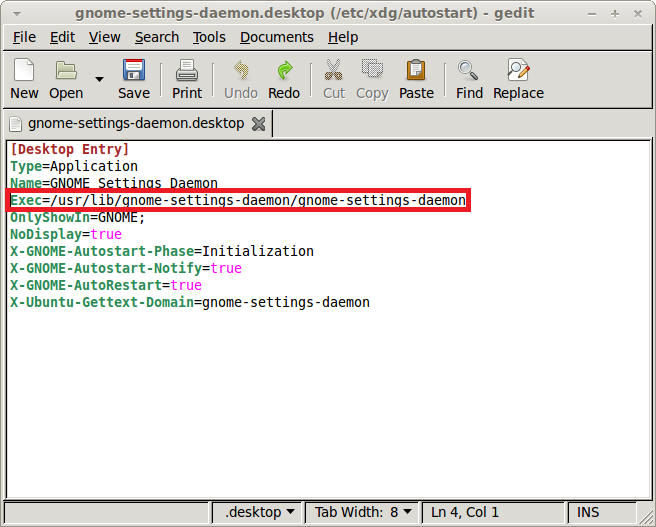Toggle the INS insert mode indicator
The image size is (656, 527).
pos(588,512)
